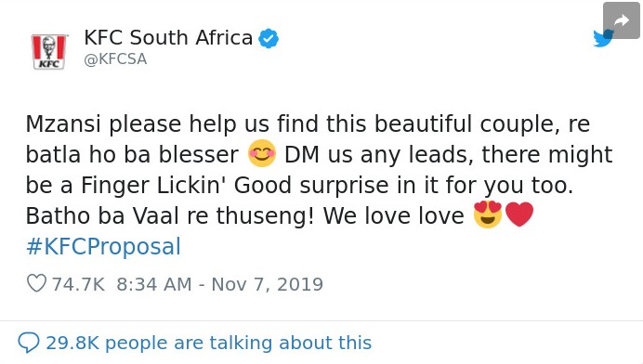Click the Nov 7, 2019 date
Image resolution: width=643 pixels, height=364 pixels.
pos(268,284)
